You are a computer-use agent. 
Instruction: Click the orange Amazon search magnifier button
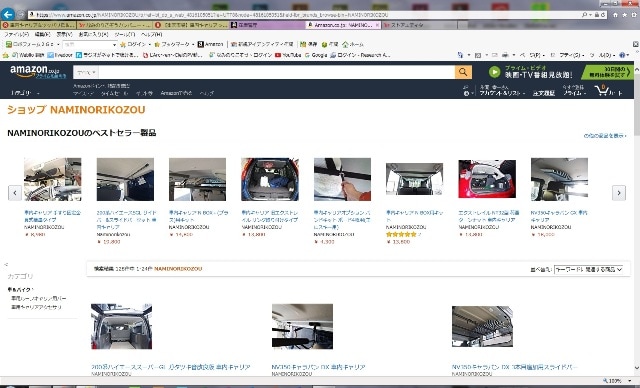point(463,72)
